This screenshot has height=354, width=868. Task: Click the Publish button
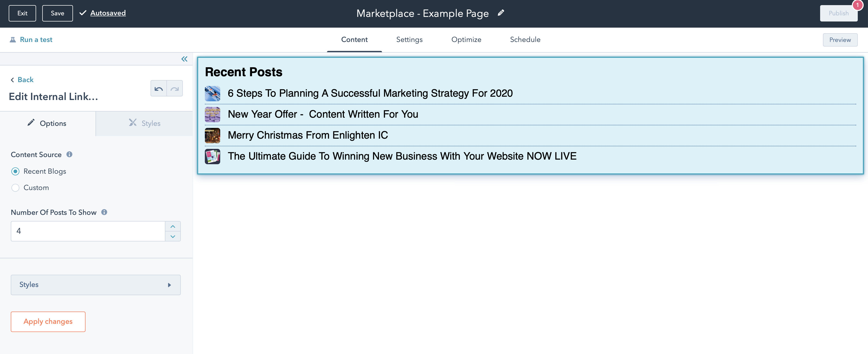[x=838, y=13]
